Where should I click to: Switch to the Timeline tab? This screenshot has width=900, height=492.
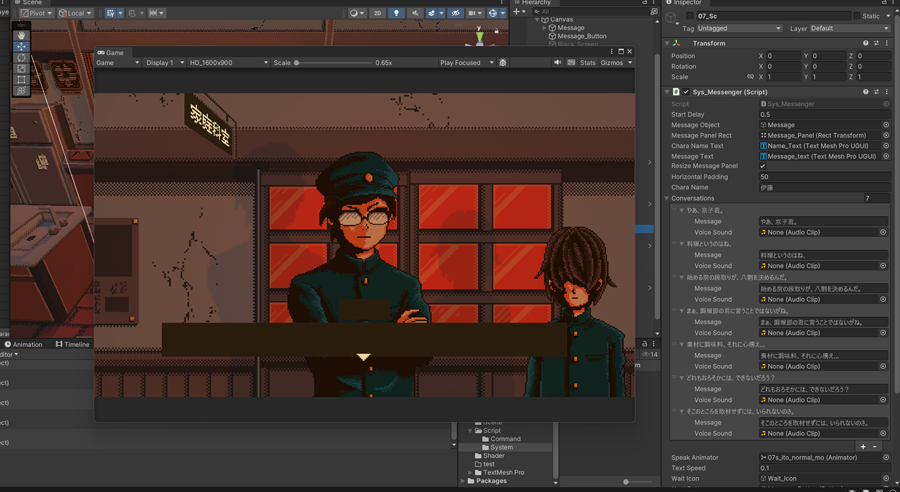tap(76, 344)
